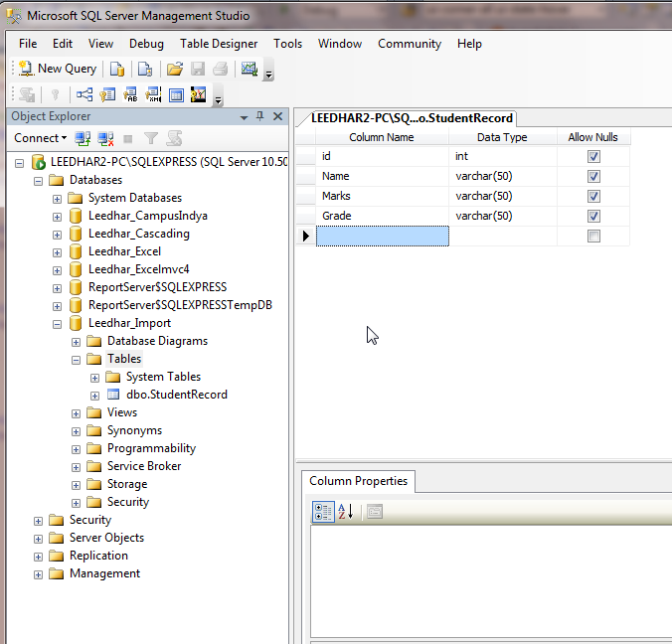
Task: Collapse the Leedhar_Import database
Action: click(x=57, y=324)
